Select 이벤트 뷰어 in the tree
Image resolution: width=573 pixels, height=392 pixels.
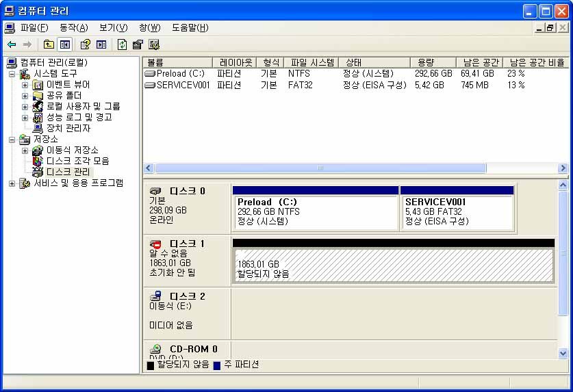coord(68,84)
